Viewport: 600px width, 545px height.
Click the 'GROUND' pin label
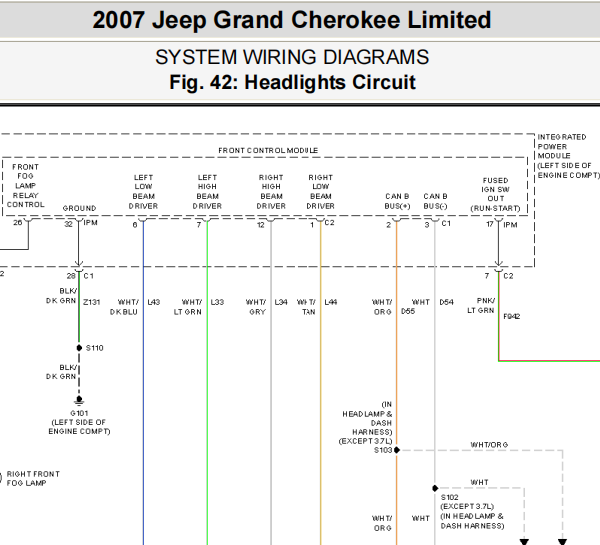point(79,208)
